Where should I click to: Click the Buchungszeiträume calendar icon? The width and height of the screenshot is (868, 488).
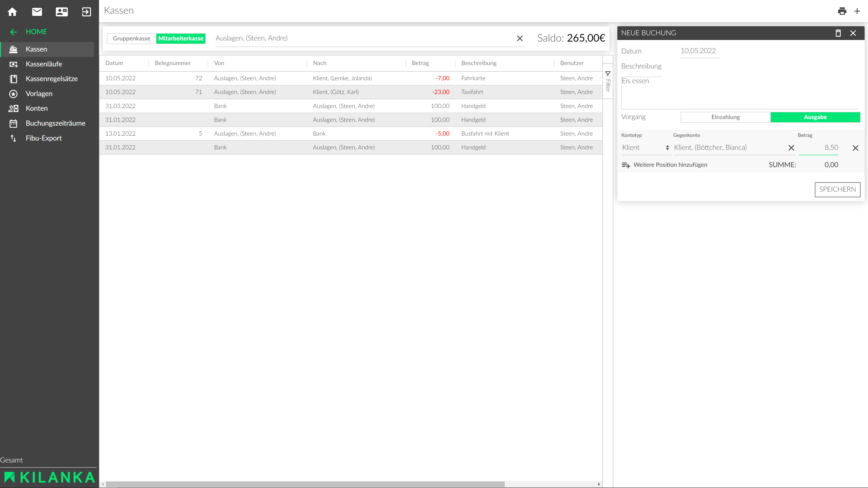pos(14,123)
